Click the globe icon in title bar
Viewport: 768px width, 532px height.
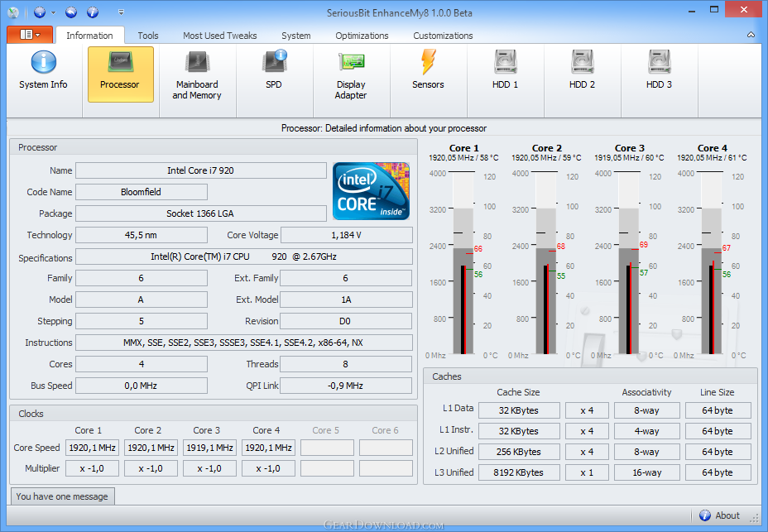click(x=40, y=12)
